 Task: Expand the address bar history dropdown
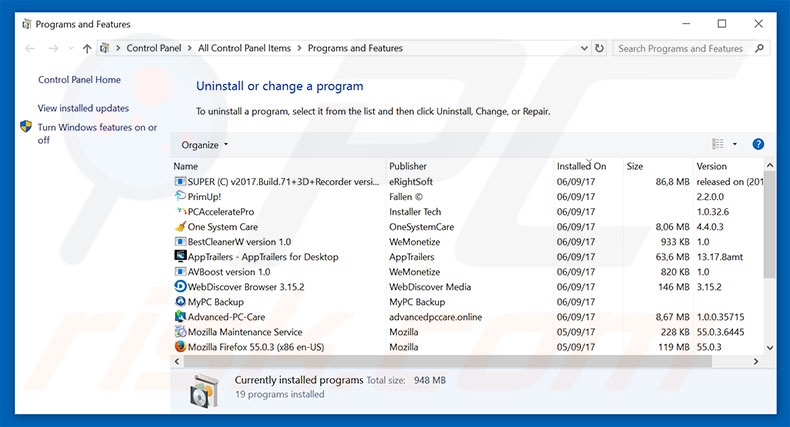[x=584, y=48]
